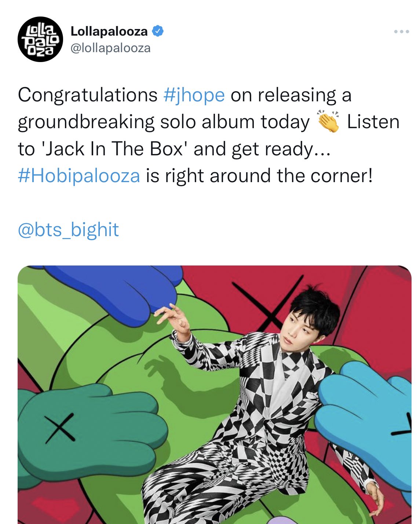Click the blue verified badge
420x524 pixels.
pyautogui.click(x=158, y=31)
